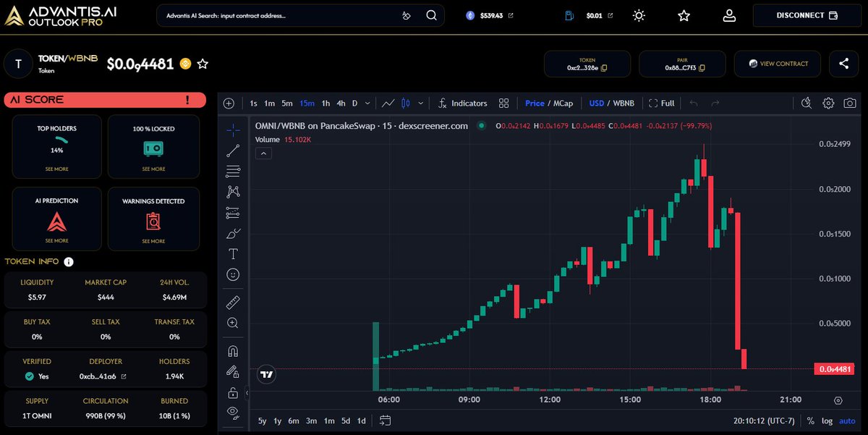Open the Indicators menu

click(463, 104)
